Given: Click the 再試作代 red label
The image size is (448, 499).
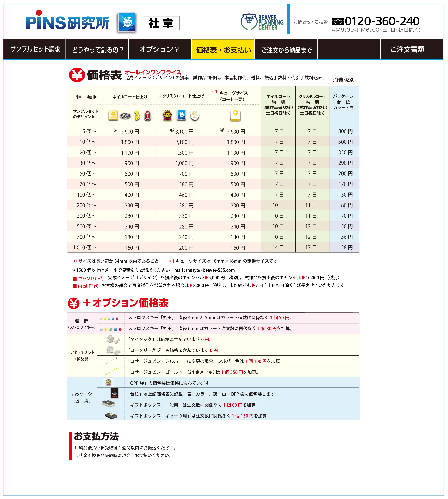Looking at the screenshot, I should (x=85, y=286).
